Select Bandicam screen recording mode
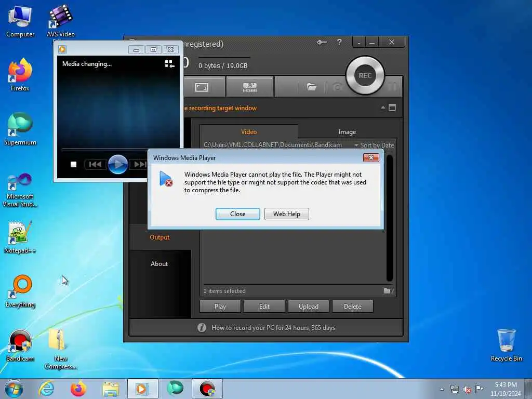 (202, 87)
